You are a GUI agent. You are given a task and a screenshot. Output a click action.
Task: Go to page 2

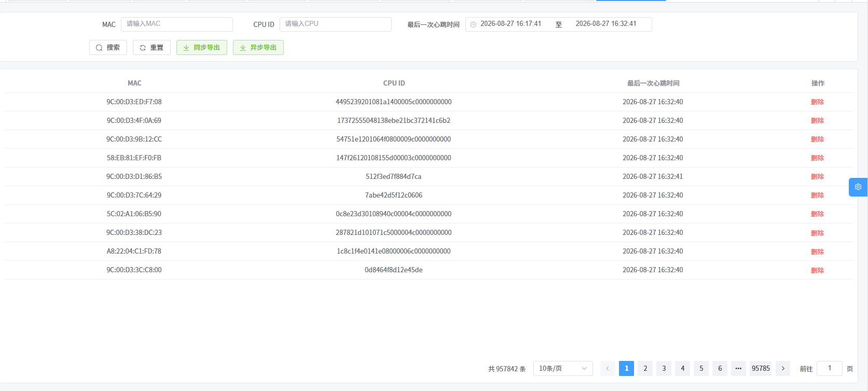tap(645, 368)
